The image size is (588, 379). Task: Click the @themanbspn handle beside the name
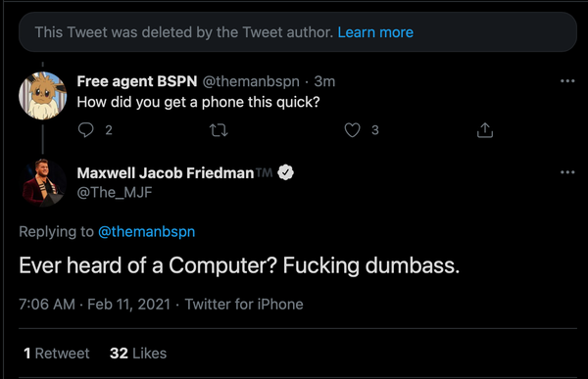251,81
